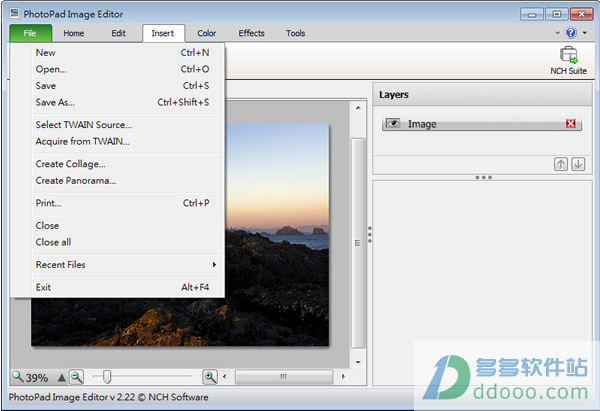This screenshot has height=411, width=600.
Task: Click the horizontal scrollbar thumb
Action: coord(284,377)
